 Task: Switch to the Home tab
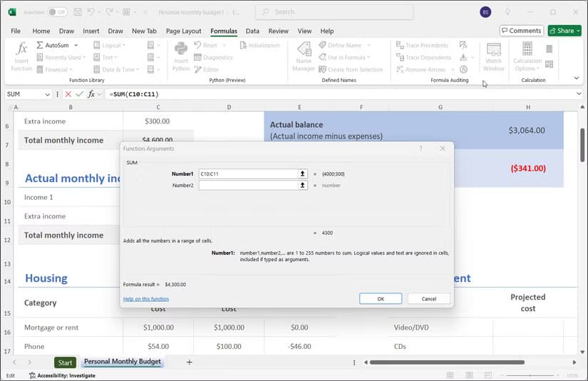(x=41, y=31)
